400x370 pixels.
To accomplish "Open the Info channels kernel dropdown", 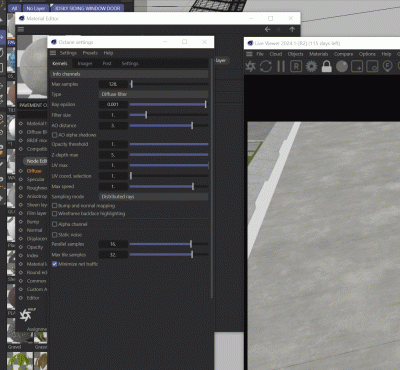I will 130,74.
